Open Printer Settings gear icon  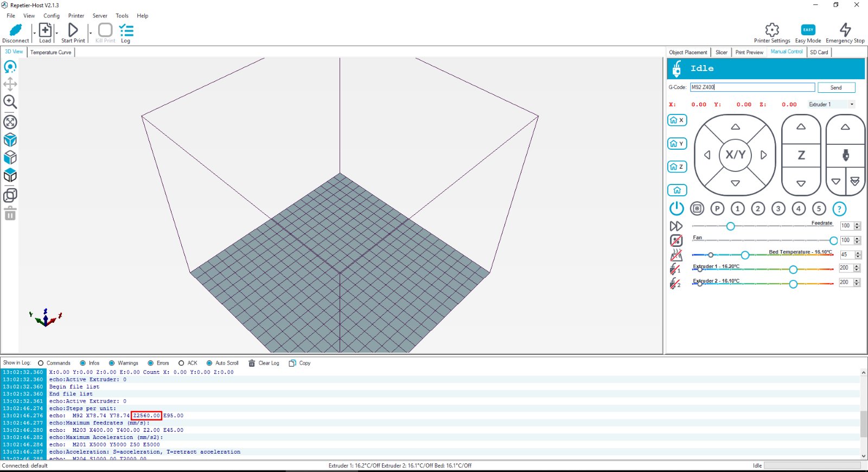tap(772, 30)
